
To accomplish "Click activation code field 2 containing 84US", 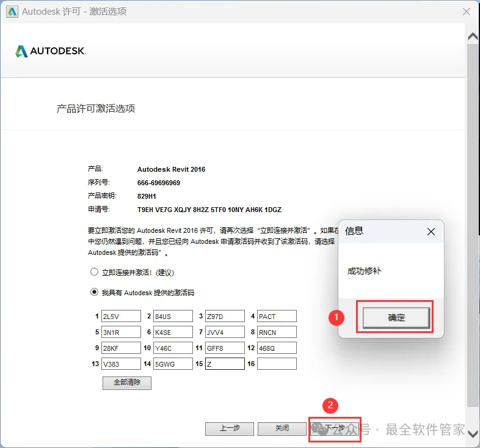I will tap(173, 316).
